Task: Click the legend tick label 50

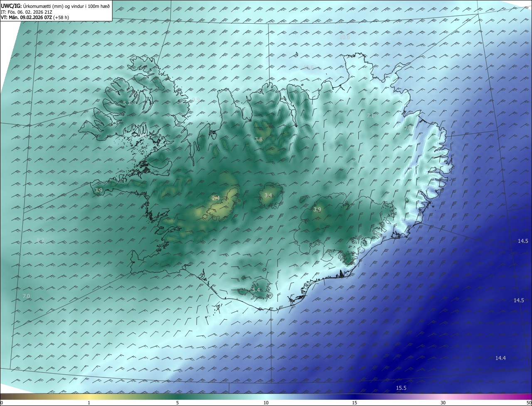Action: coord(529,403)
